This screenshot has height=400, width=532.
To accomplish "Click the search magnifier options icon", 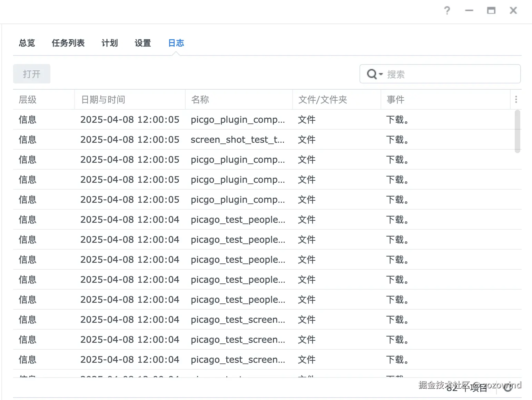I will pos(375,74).
